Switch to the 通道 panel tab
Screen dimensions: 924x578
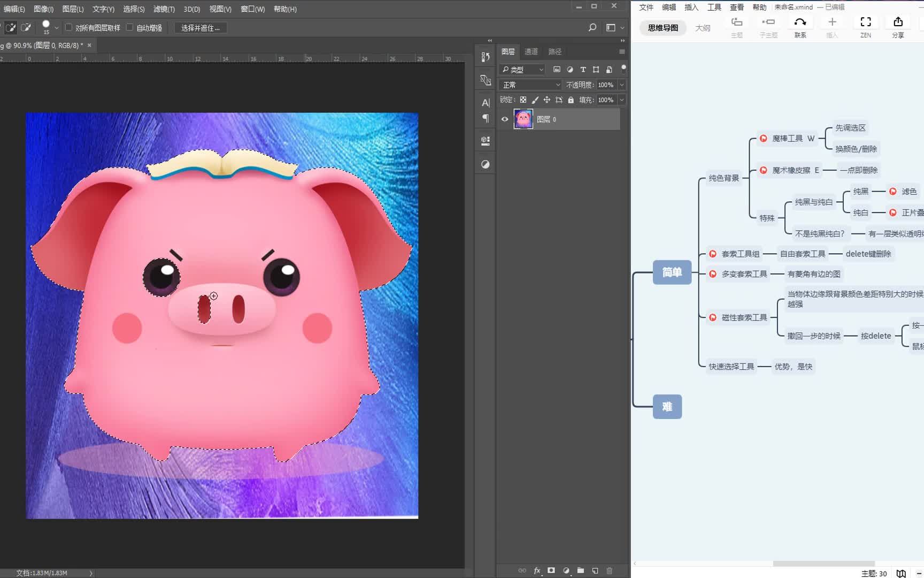tap(531, 52)
